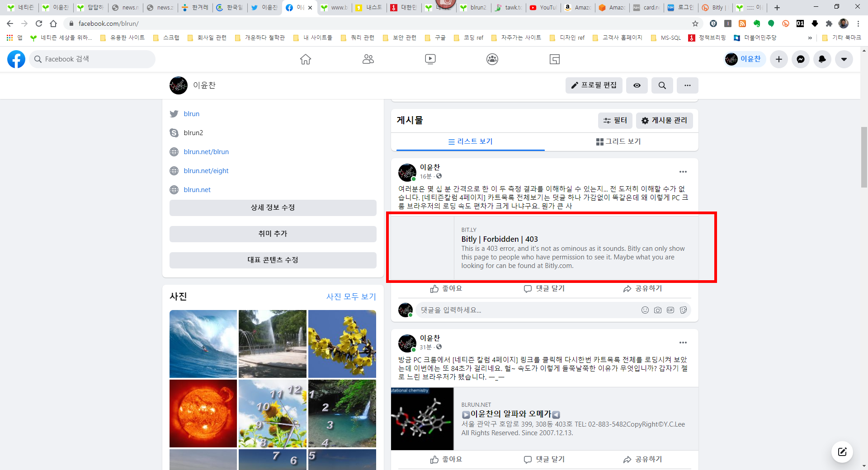
Task: Click the Facebook 검색 search field
Action: pos(93,59)
